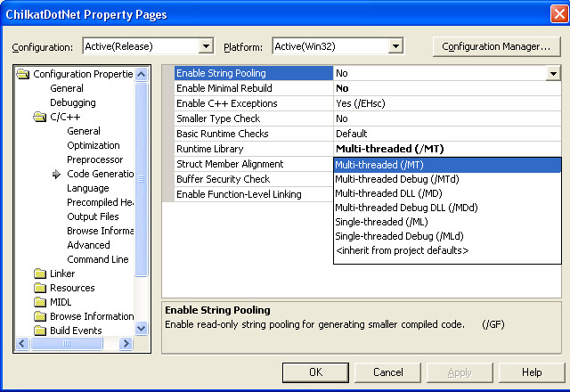
Task: Click the arrow marker beside Code Generation
Action: (56, 175)
